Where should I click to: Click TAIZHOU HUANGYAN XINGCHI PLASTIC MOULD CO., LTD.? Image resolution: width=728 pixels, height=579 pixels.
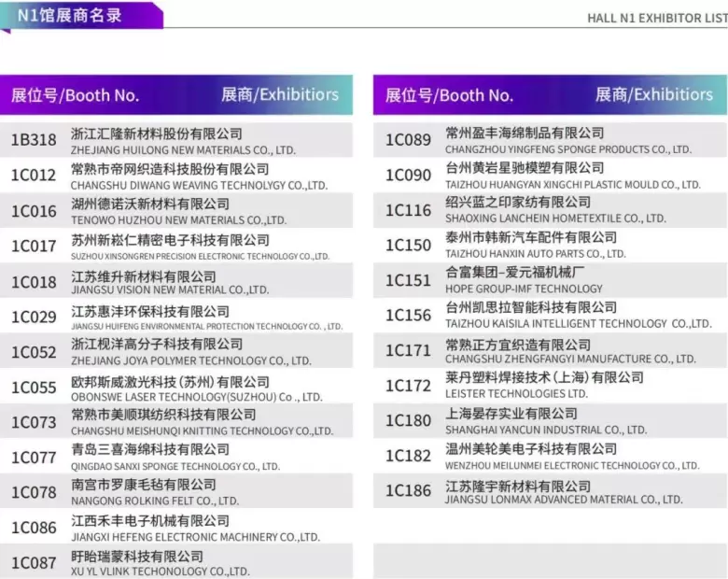(573, 185)
